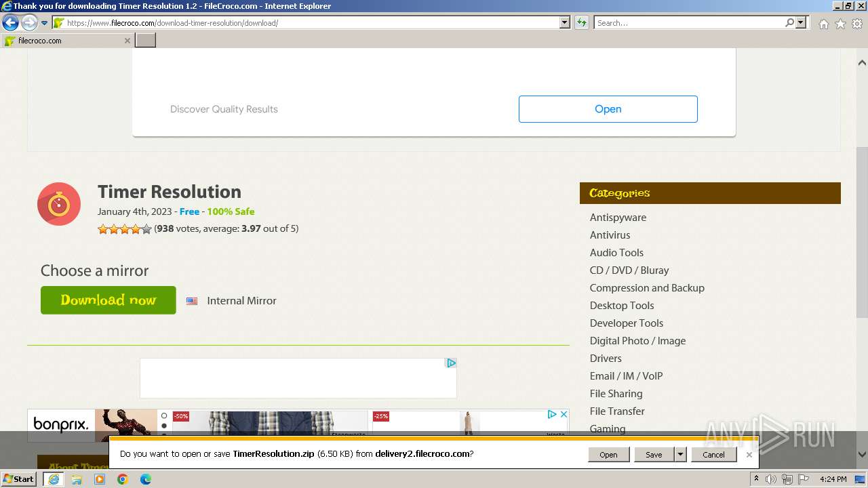Refresh the page with the refresh icon
This screenshot has height=488, width=868.
[582, 23]
